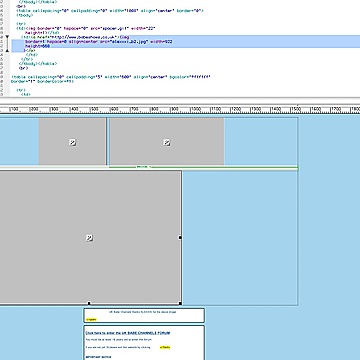Click bottom-edge resize handle of selected image
The height and width of the screenshot is (360, 360).
[x=89, y=303]
